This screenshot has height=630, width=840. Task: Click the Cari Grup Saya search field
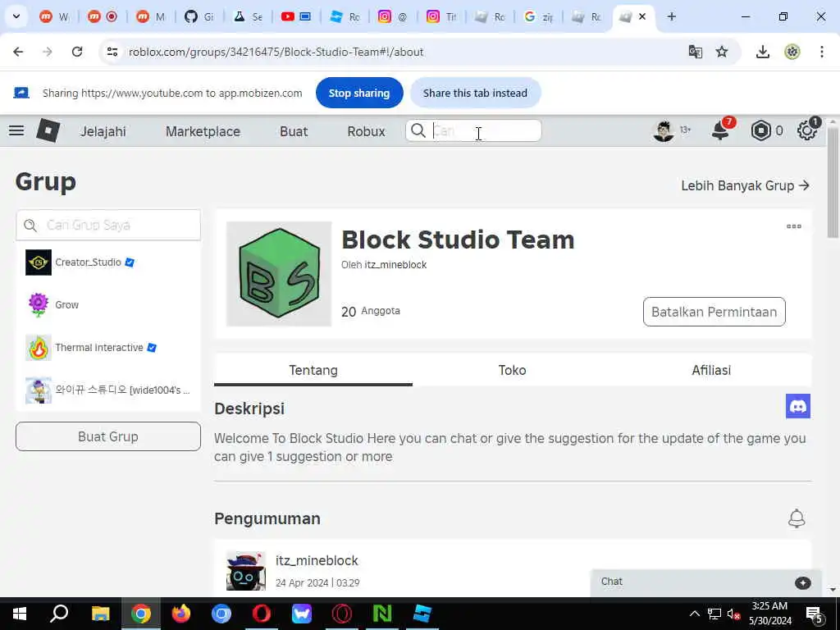[108, 225]
